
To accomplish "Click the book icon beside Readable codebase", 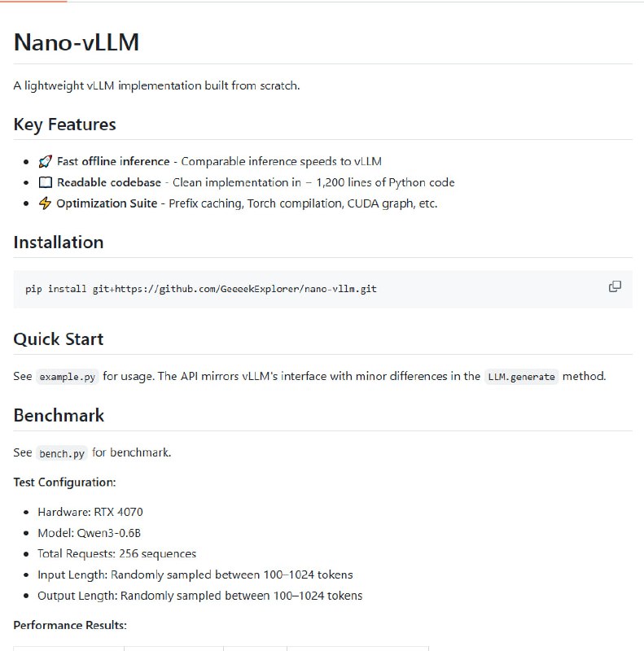I will [x=46, y=182].
